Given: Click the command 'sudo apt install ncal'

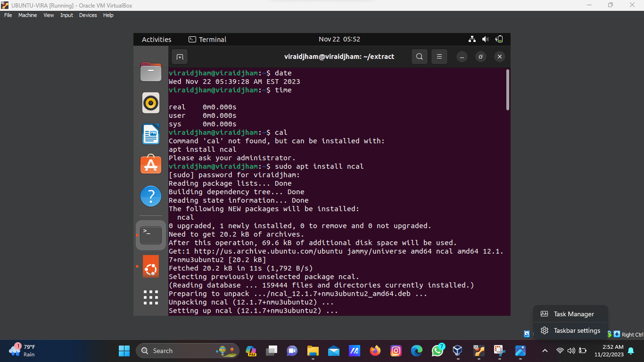Looking at the screenshot, I should 319,166.
